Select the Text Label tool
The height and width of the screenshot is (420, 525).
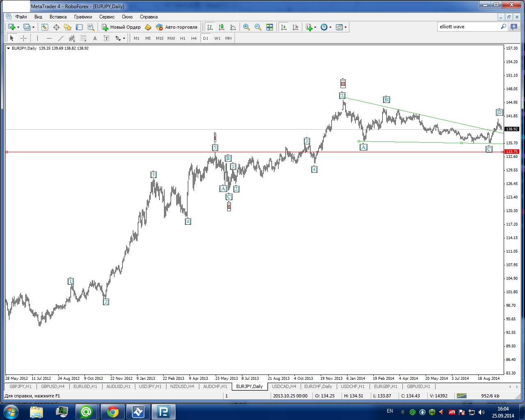[106, 38]
